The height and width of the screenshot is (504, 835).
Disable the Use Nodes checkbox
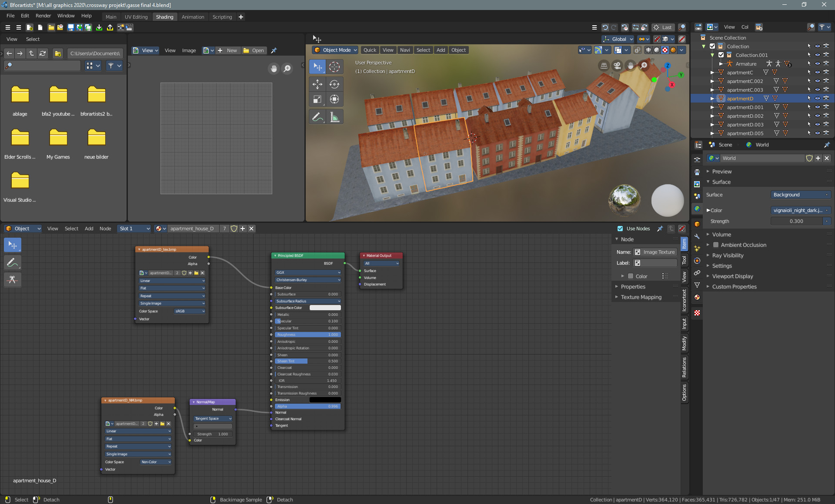coord(620,229)
